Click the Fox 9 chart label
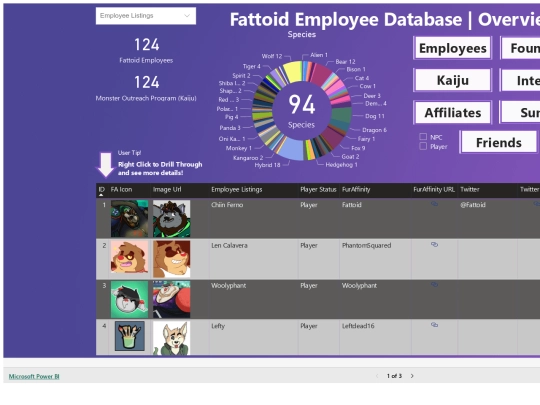This screenshot has height=405, width=540. coord(358,148)
